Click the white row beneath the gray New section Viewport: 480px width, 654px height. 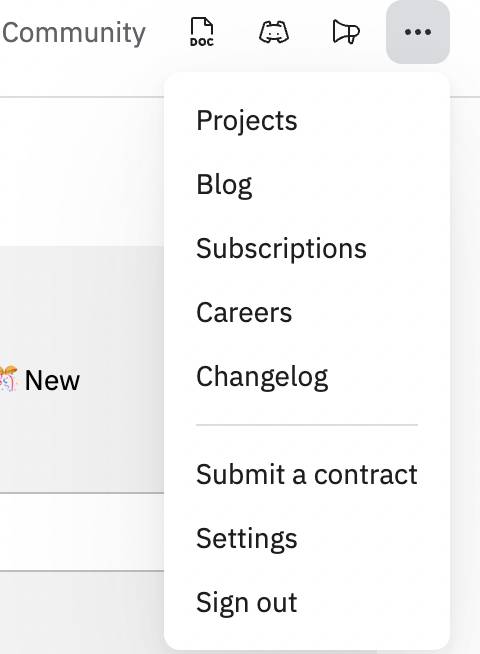pos(82,532)
